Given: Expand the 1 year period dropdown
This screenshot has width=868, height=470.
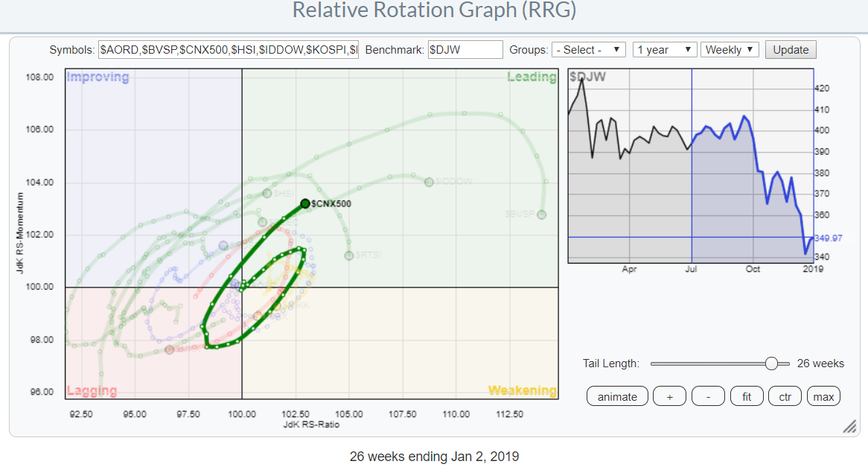Looking at the screenshot, I should click(x=665, y=50).
